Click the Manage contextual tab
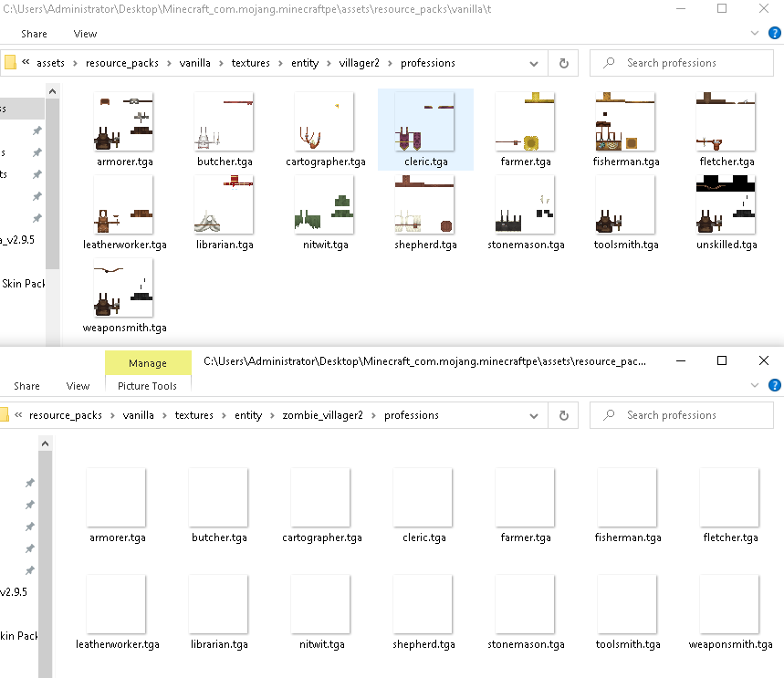Image resolution: width=784 pixels, height=678 pixels. coord(147,363)
